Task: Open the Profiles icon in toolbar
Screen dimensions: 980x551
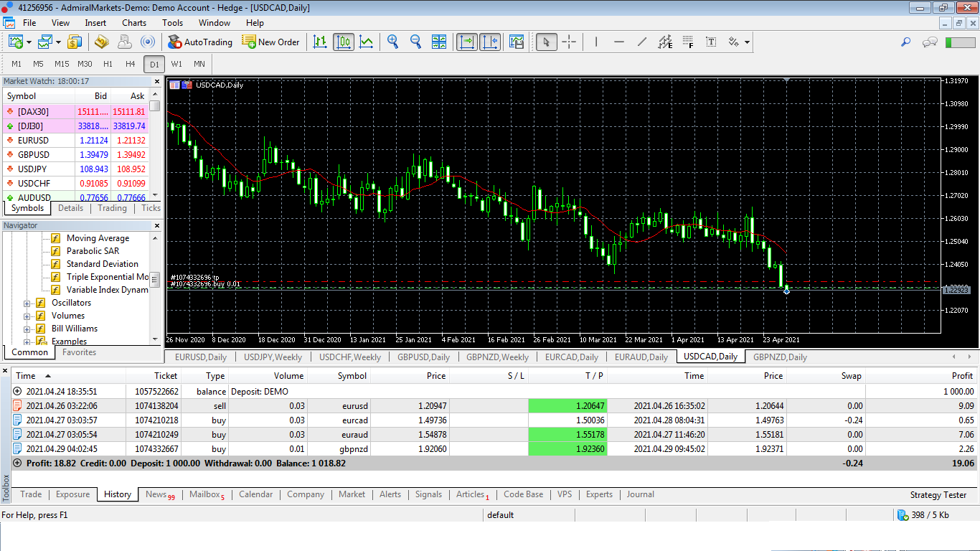Action: (45, 42)
